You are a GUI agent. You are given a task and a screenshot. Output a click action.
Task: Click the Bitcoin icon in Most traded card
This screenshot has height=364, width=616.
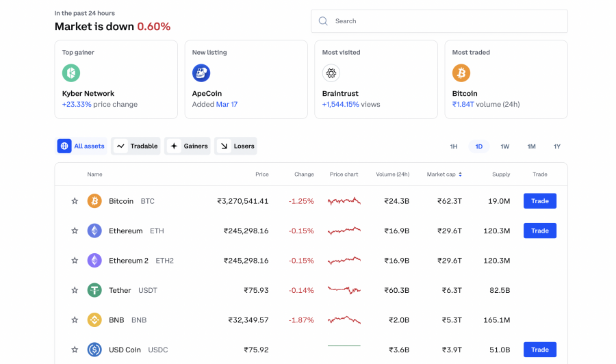click(x=461, y=73)
